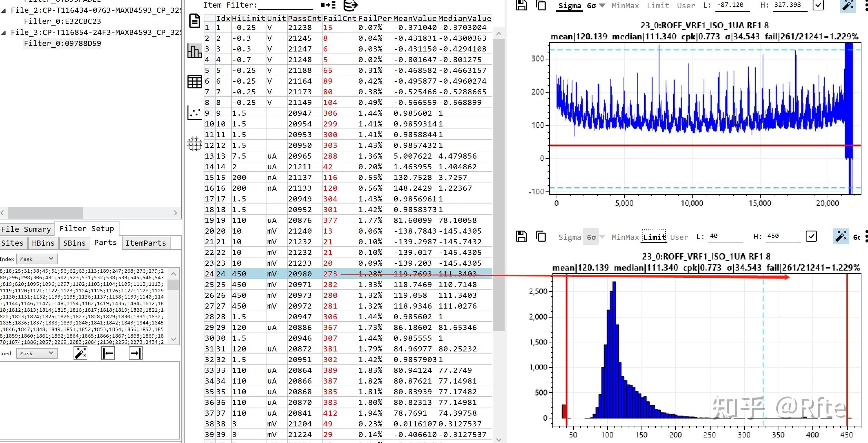The height and width of the screenshot is (443, 868).
Task: Save the top trend chart image
Action: (521, 5)
